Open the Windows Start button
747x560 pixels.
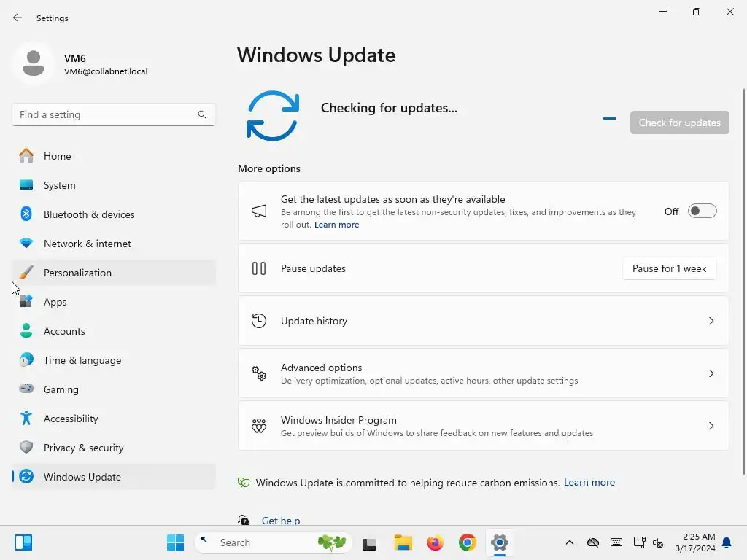(175, 542)
